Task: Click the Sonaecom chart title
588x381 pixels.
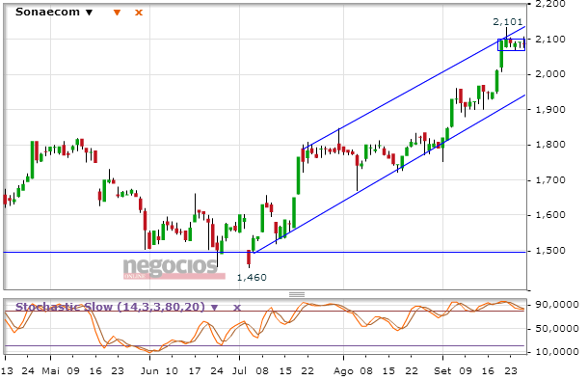Action: click(x=47, y=12)
